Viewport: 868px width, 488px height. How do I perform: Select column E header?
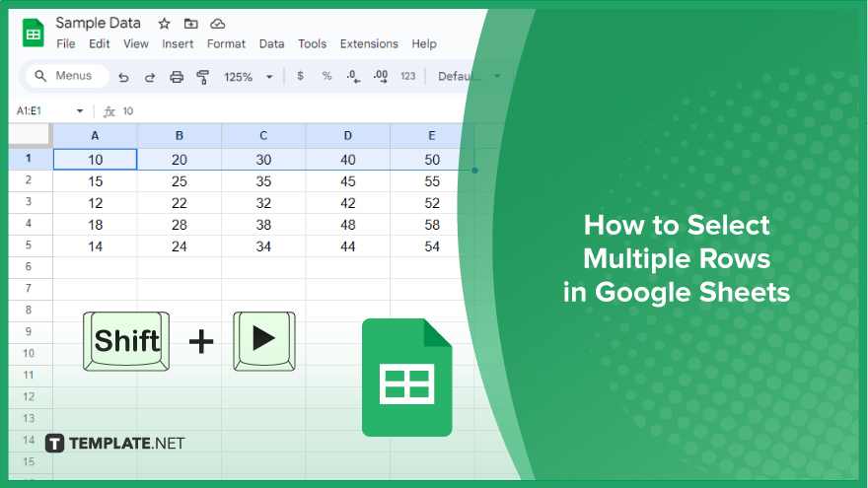(x=432, y=136)
